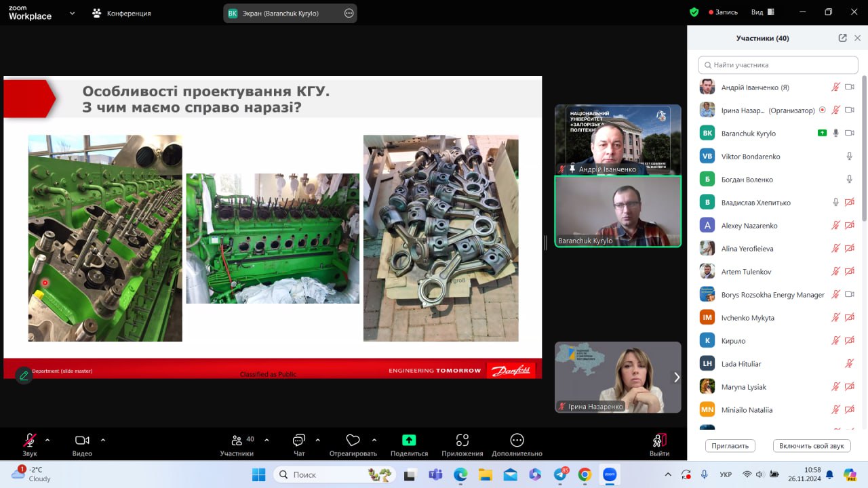
Task: Open the Экран (Baranchuk Kyrylo) options menu
Action: [x=349, y=13]
